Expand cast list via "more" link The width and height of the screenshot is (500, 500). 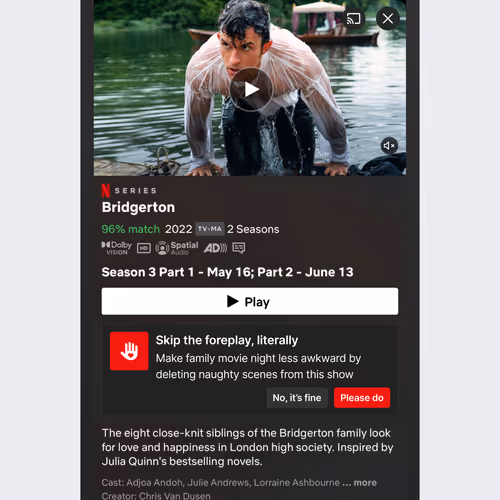[x=365, y=483]
